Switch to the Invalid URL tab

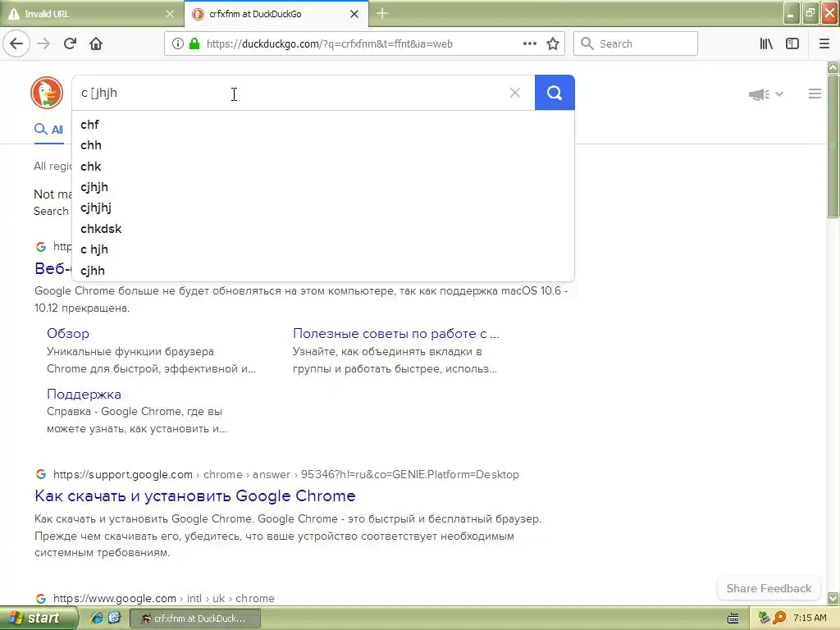point(92,14)
